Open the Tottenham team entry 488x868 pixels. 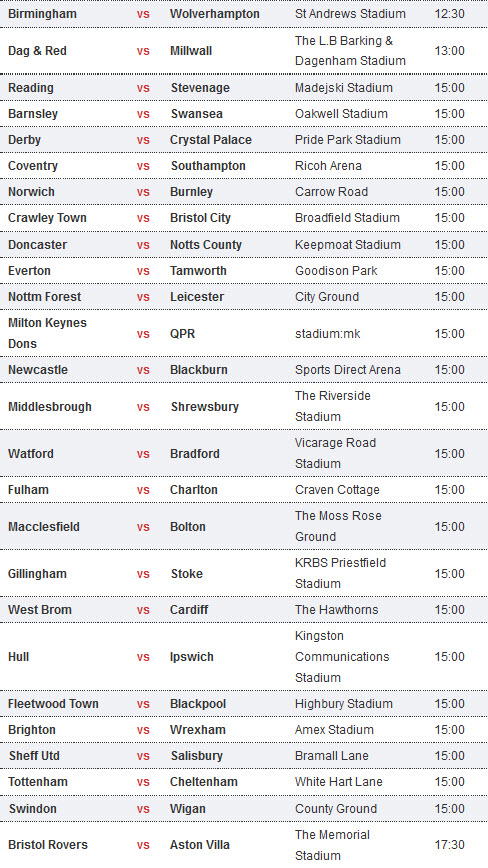point(38,782)
